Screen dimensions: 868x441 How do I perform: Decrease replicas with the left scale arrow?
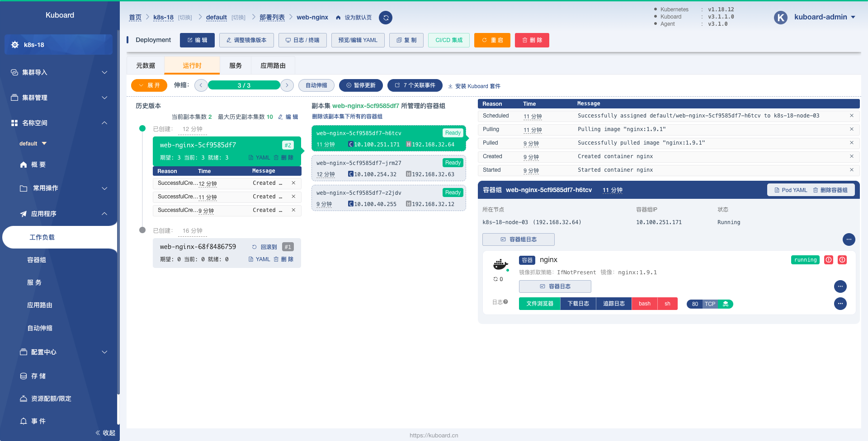coord(201,85)
